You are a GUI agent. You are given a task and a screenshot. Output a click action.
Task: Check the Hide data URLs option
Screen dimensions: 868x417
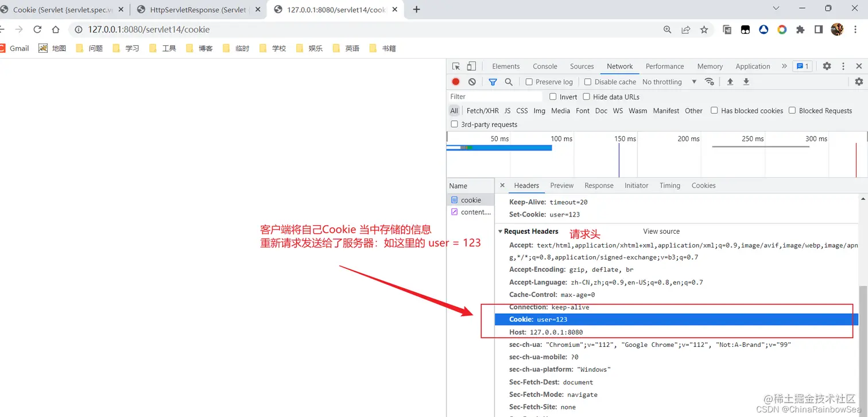586,96
